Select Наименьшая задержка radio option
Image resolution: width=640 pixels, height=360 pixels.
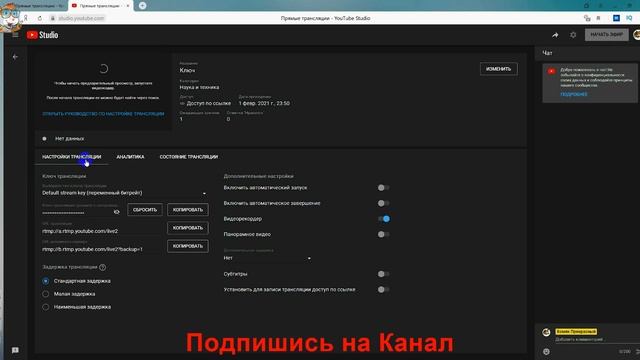pyautogui.click(x=46, y=307)
